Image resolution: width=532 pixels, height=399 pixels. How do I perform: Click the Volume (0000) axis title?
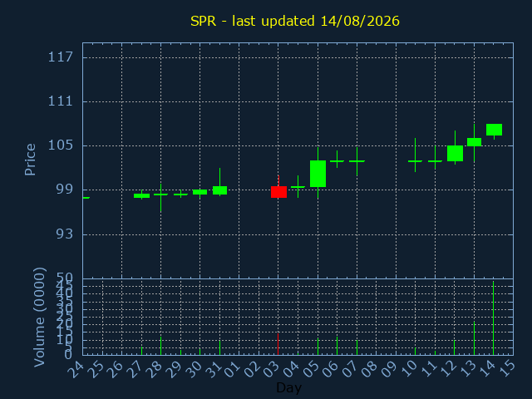tap(39, 318)
